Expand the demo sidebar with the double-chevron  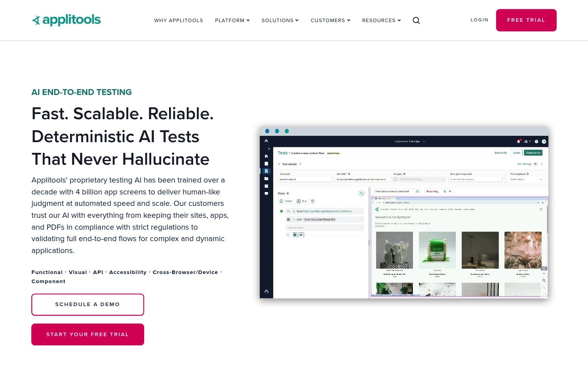click(x=269, y=149)
